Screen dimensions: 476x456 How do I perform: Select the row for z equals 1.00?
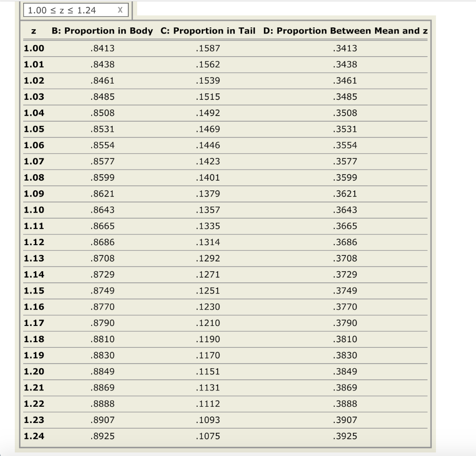click(33, 48)
